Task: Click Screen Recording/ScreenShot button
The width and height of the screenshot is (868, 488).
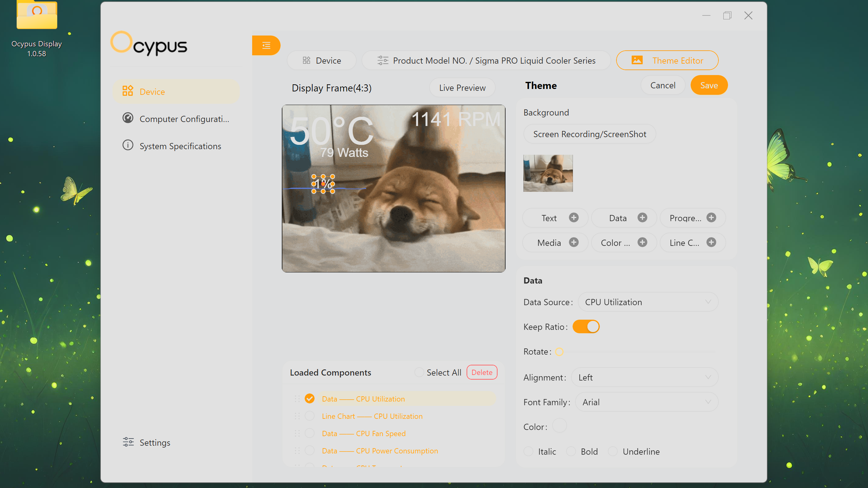Action: pyautogui.click(x=590, y=134)
